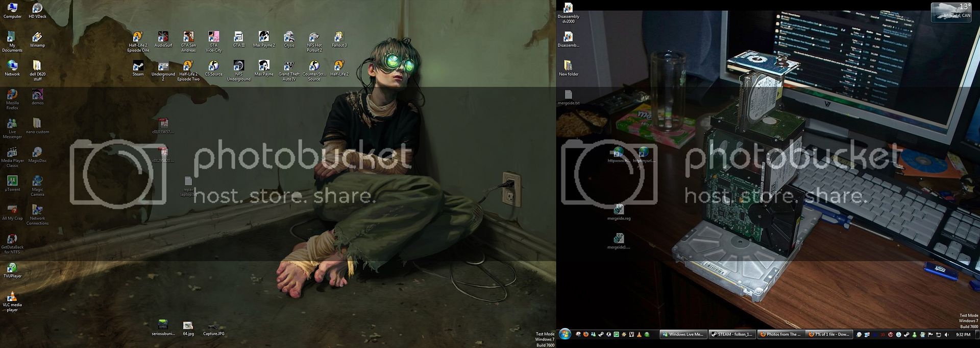Switch to the STEAM - folken taskbar window
Image resolution: width=980 pixels, height=348 pixels.
(732, 334)
